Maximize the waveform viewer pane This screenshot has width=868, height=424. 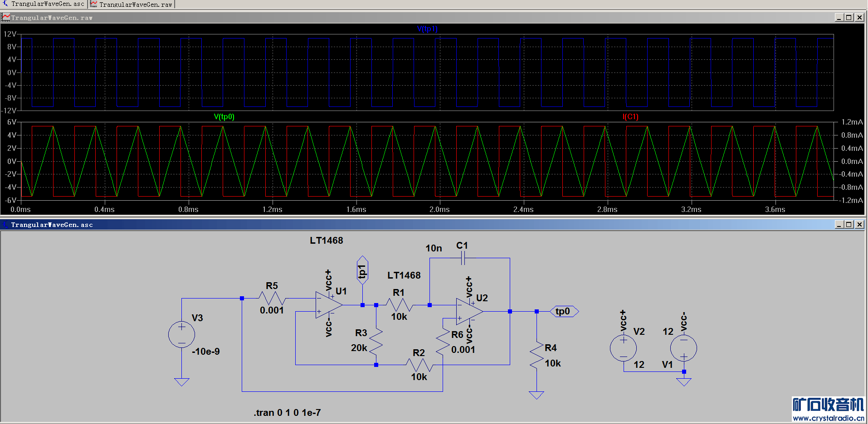[x=849, y=18]
